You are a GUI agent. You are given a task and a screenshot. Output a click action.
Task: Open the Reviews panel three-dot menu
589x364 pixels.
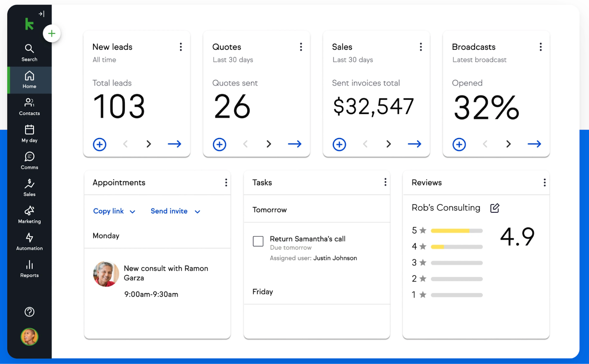point(544,183)
